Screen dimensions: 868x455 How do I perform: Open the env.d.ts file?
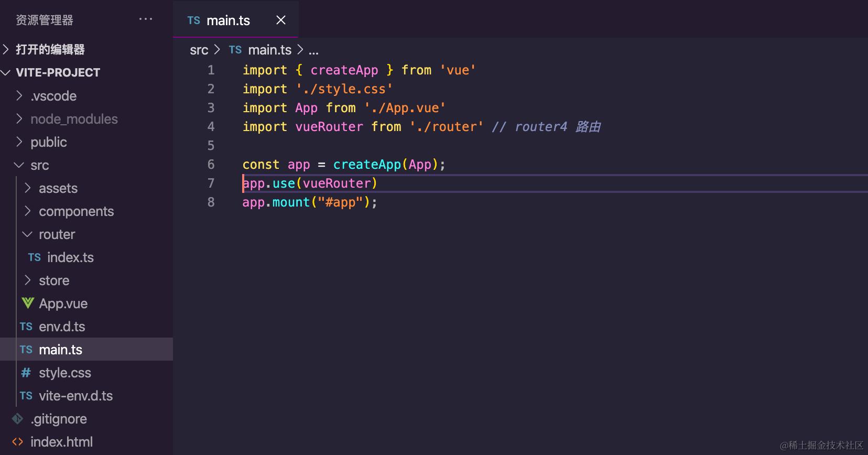(x=62, y=327)
